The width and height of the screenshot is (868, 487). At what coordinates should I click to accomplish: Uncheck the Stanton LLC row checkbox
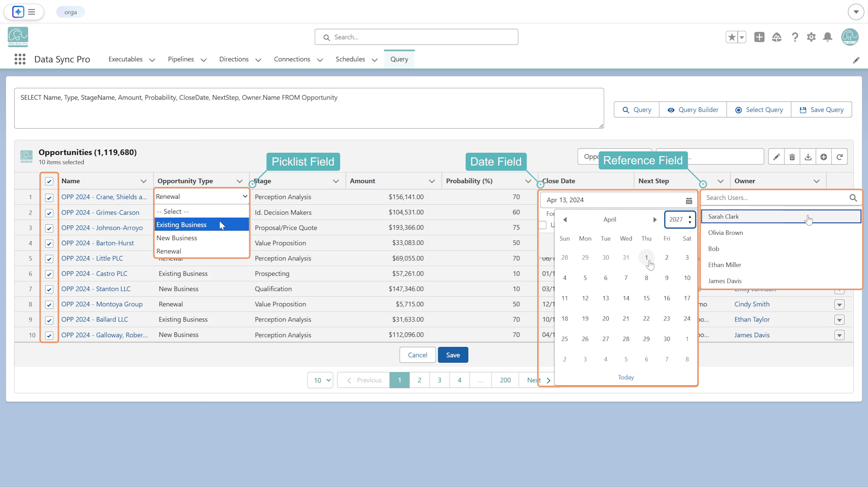pos(49,289)
